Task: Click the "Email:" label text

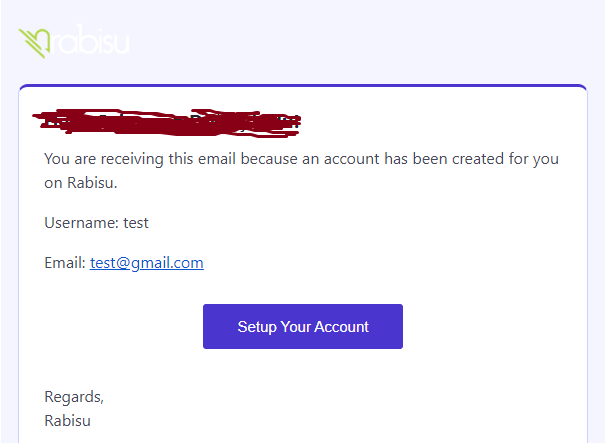Action: tap(65, 263)
